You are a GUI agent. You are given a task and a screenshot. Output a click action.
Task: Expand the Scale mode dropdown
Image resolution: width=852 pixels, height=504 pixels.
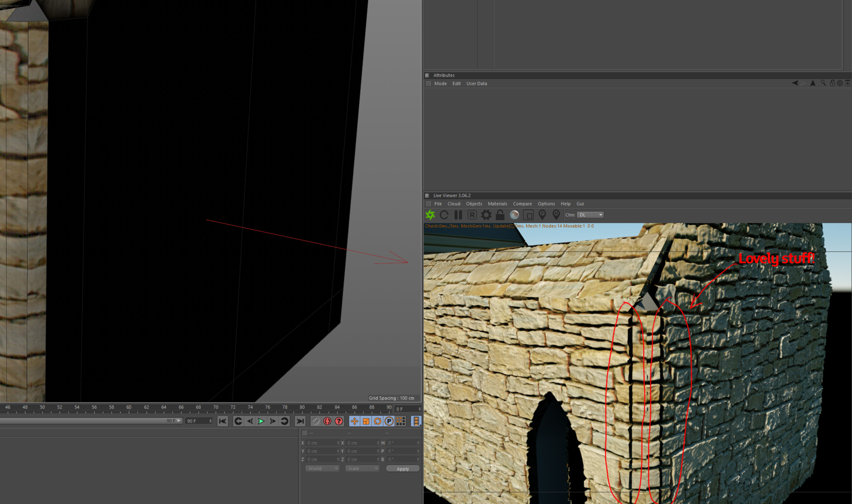(x=362, y=468)
